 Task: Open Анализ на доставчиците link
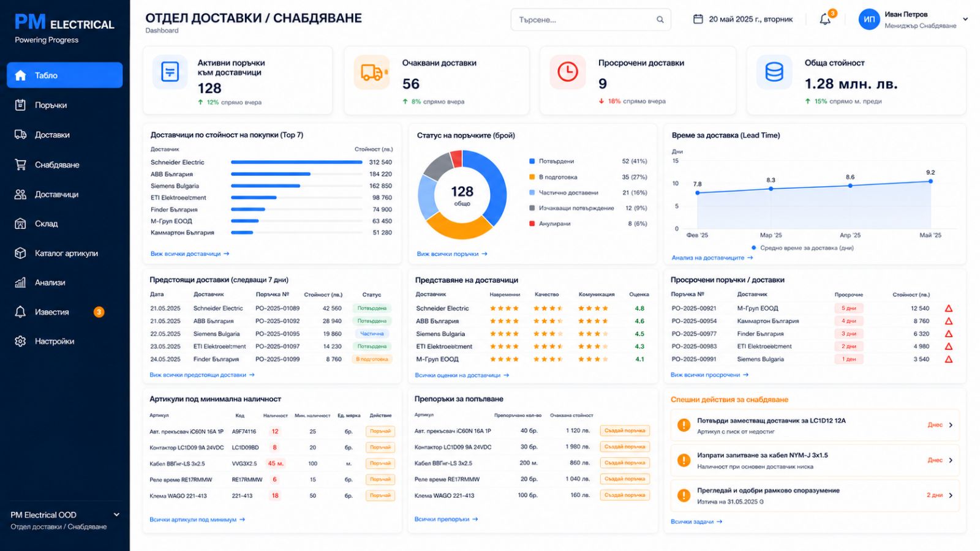pos(712,258)
